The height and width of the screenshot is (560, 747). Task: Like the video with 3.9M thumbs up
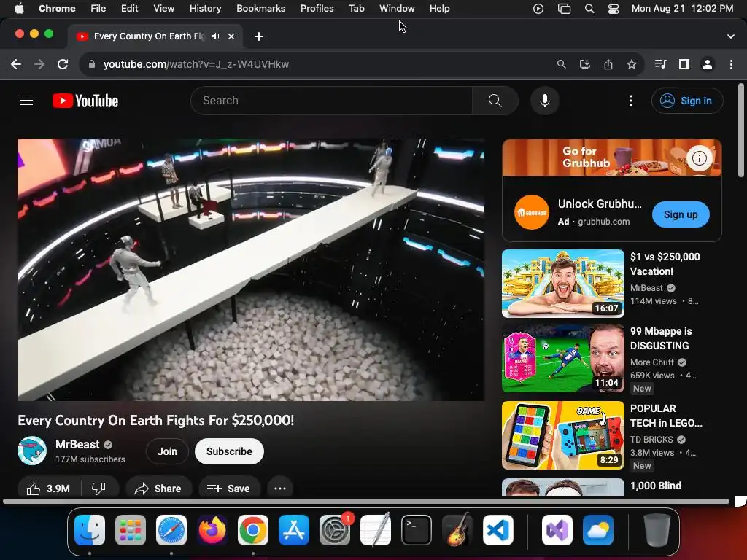[x=49, y=489]
